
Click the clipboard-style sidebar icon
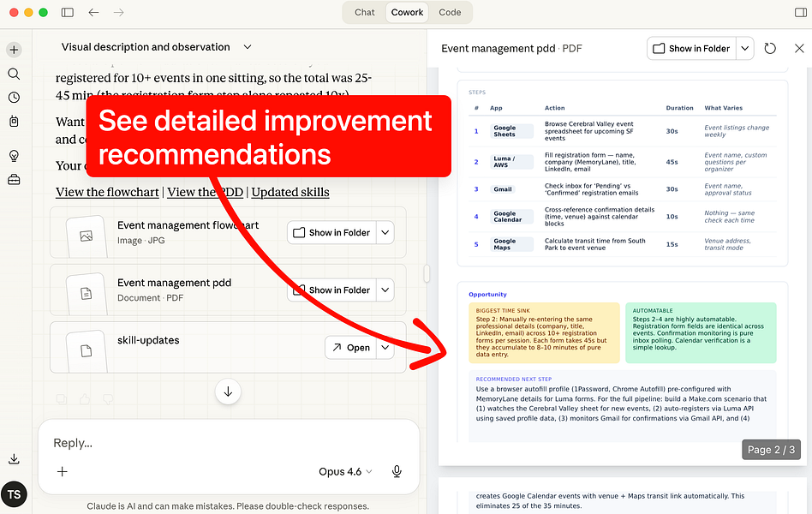click(14, 122)
